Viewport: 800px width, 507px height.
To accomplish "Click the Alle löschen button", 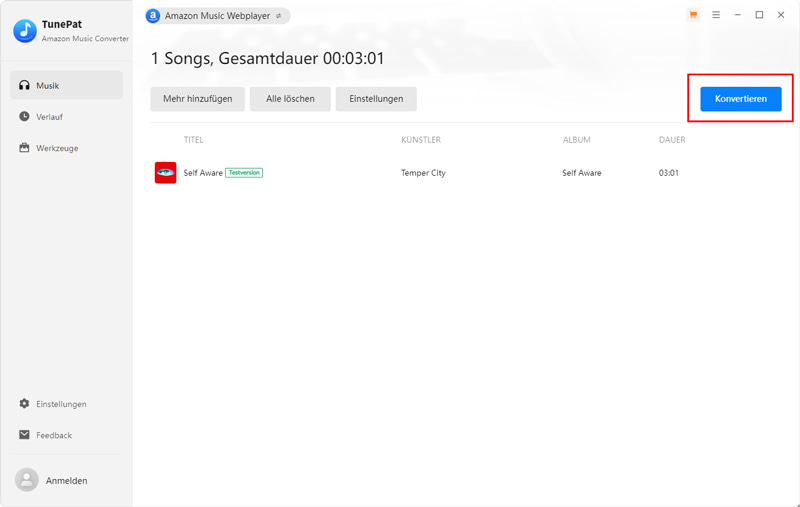I will (290, 99).
